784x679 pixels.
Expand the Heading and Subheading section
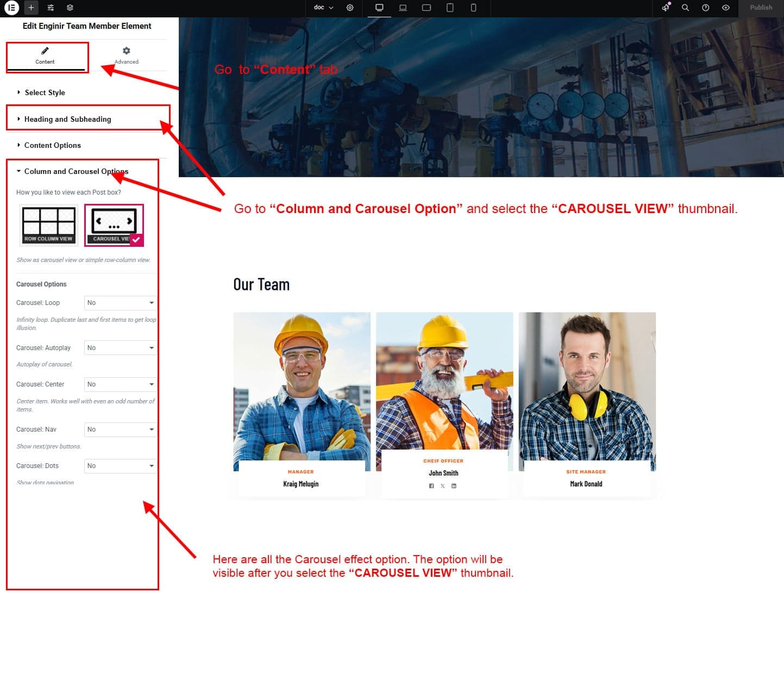[67, 119]
